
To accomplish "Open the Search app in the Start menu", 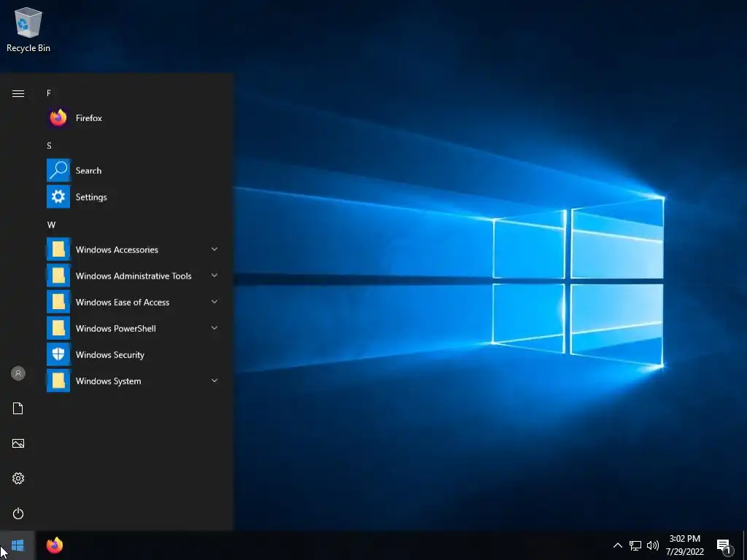I will (133, 171).
